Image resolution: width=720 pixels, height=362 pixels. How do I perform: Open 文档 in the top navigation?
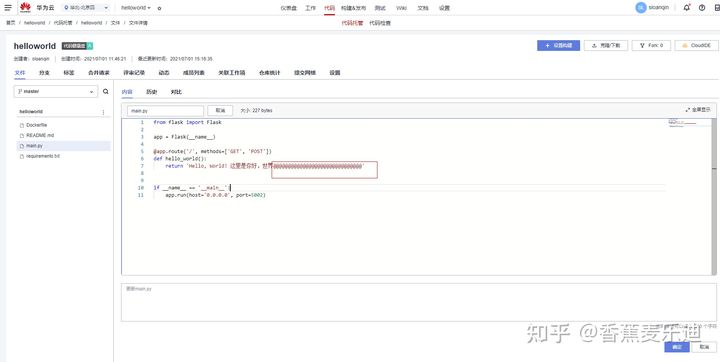pyautogui.click(x=422, y=8)
